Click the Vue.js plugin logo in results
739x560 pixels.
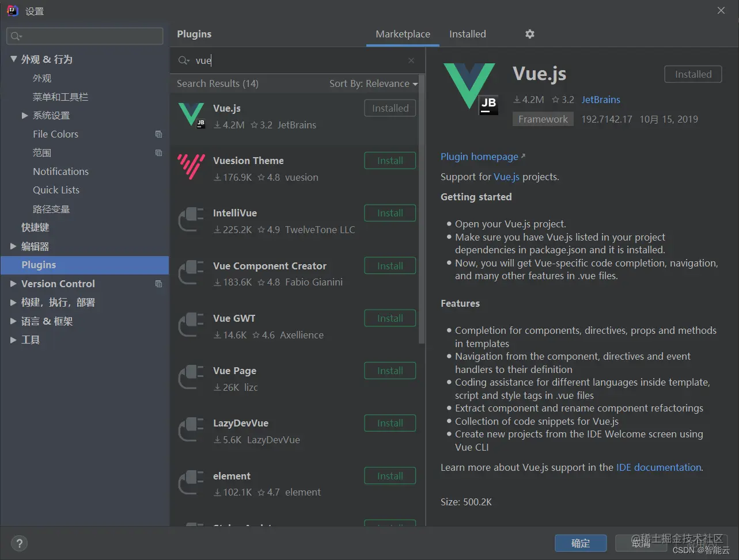coord(192,115)
